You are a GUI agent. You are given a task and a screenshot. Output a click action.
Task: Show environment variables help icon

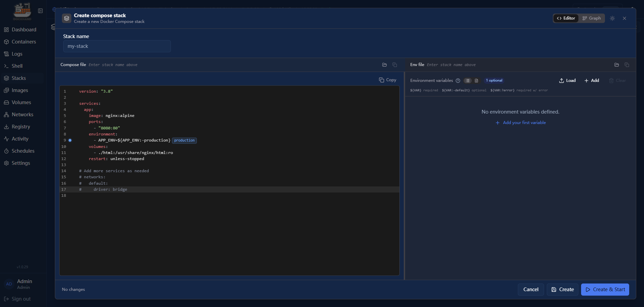[458, 81]
